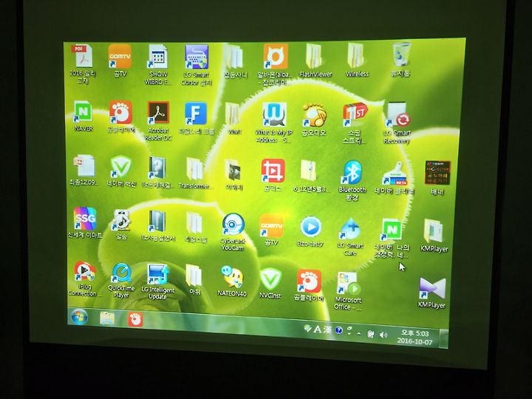Click the Show desktop button

(444, 339)
